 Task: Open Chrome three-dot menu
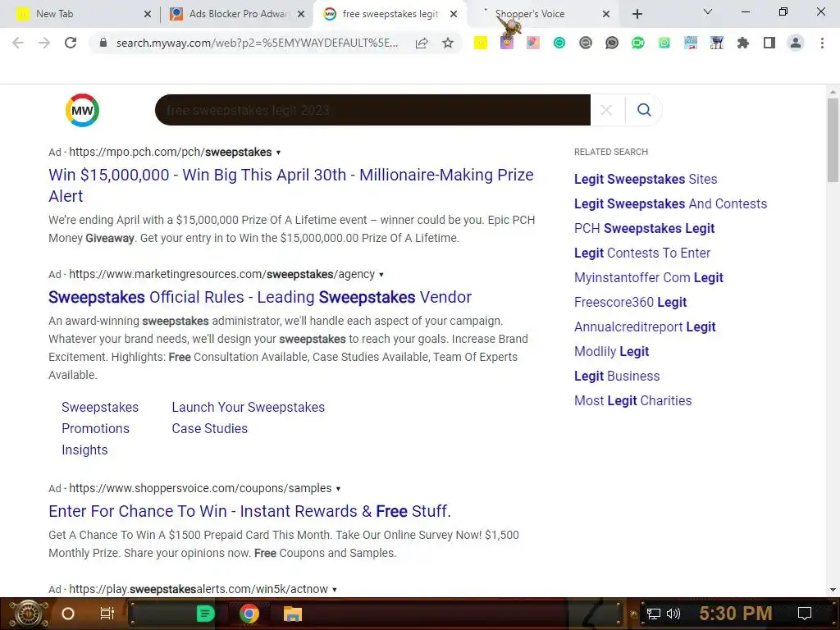tap(822, 43)
